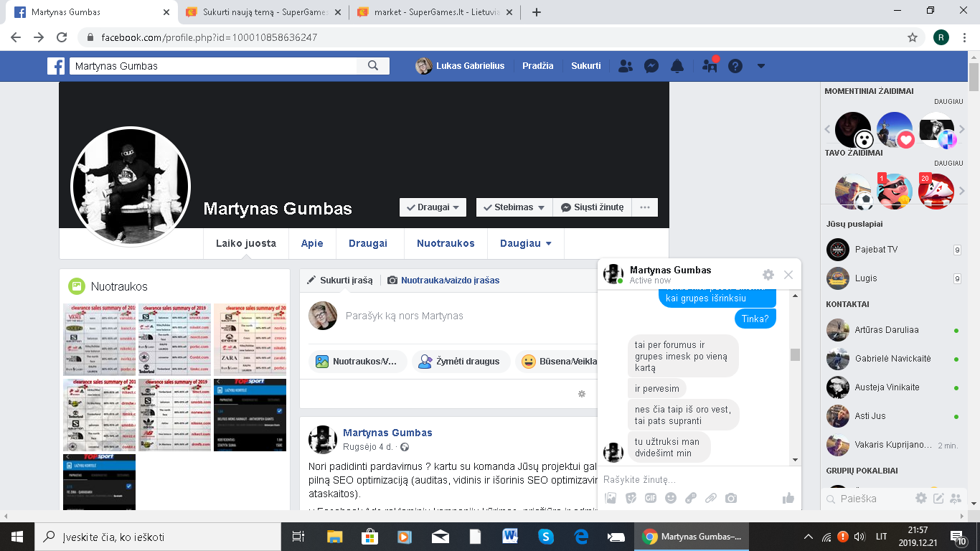Attach a file with the paperclip icon
The width and height of the screenshot is (980, 551).
(x=711, y=498)
